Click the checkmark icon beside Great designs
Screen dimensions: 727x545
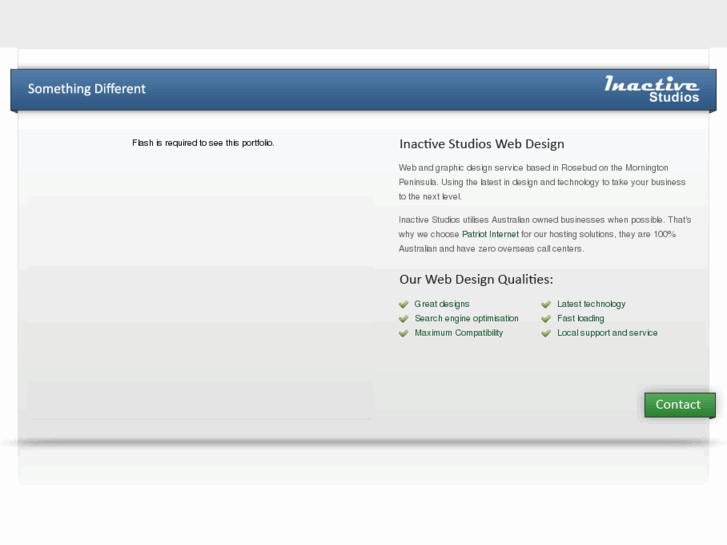tap(403, 304)
